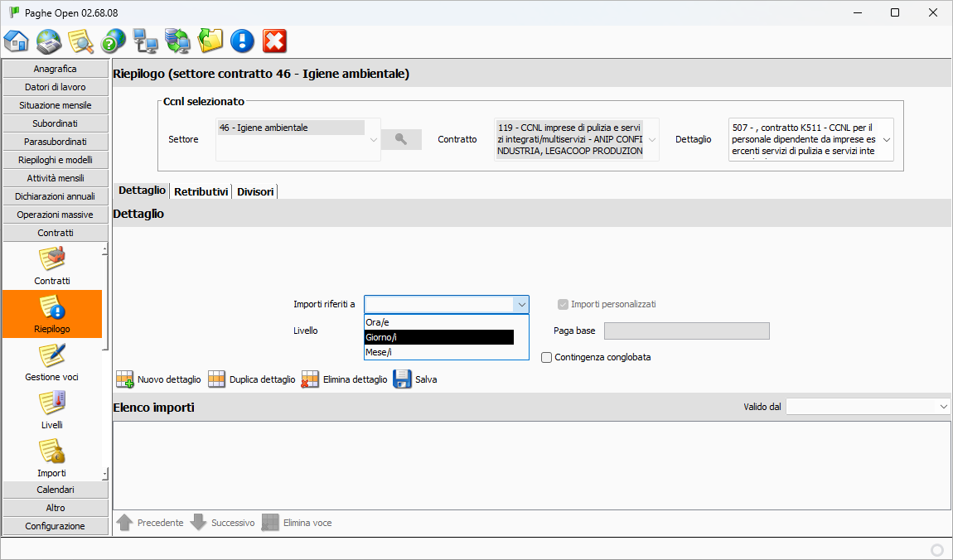Click the Paga base input field
This screenshot has height=560, width=953.
686,331
